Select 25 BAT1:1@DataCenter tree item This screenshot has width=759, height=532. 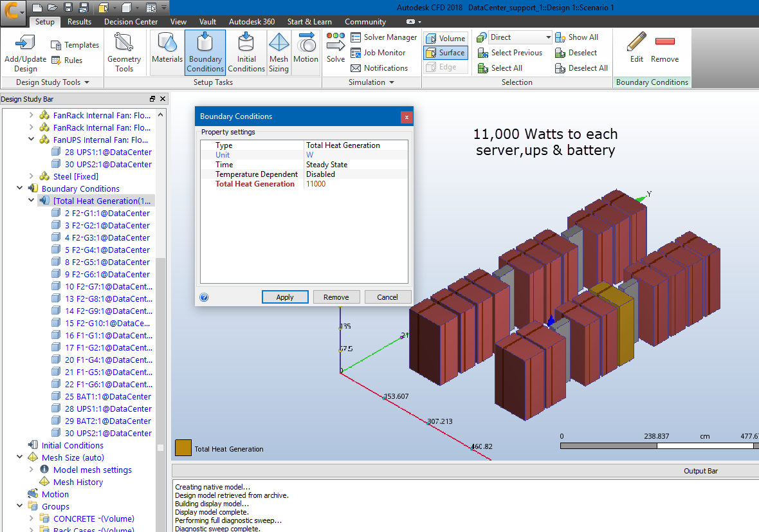[107, 396]
